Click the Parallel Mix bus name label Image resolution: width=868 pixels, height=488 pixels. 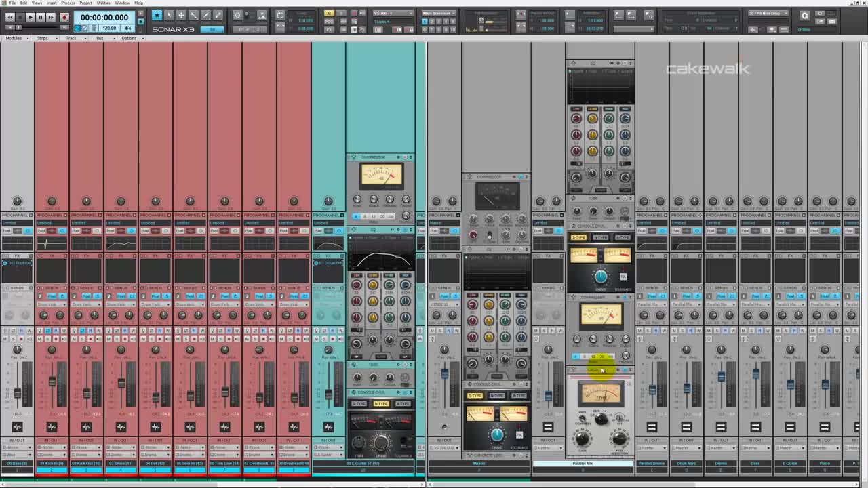(x=583, y=464)
